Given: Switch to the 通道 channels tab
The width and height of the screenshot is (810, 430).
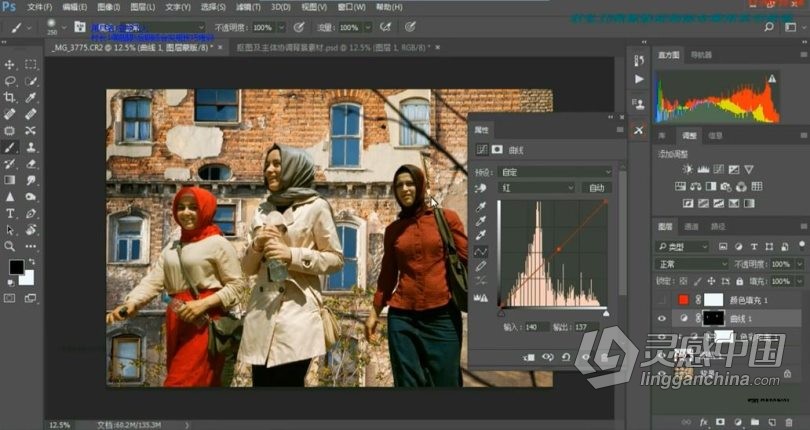Looking at the screenshot, I should [691, 226].
